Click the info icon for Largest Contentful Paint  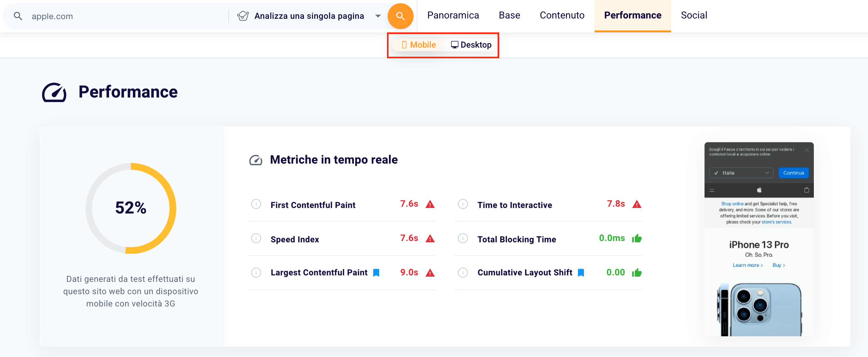coord(256,272)
